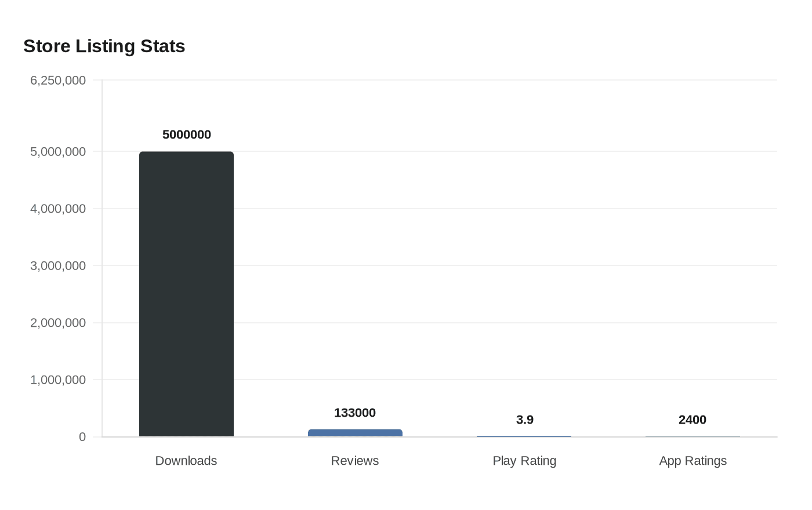The width and height of the screenshot is (812, 510).
Task: Select the App Ratings category label
Action: tap(693, 461)
